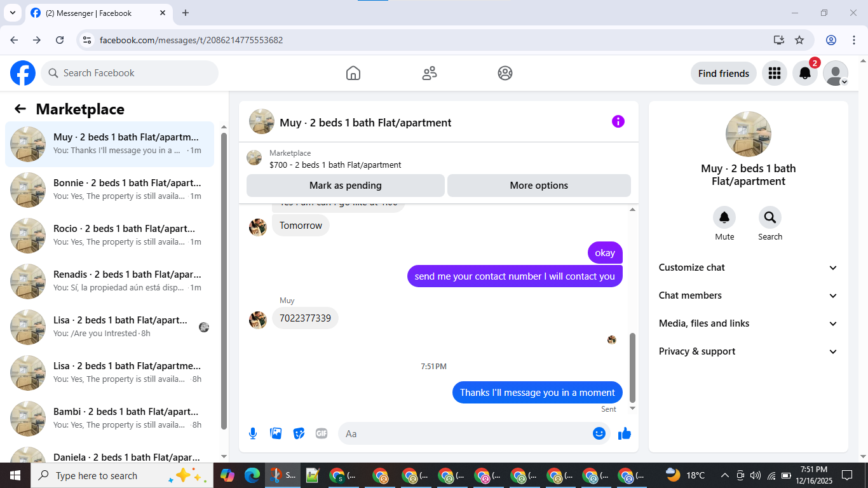Choose a GIF with the GIF icon
Viewport: 868px width, 488px height.
pyautogui.click(x=322, y=433)
